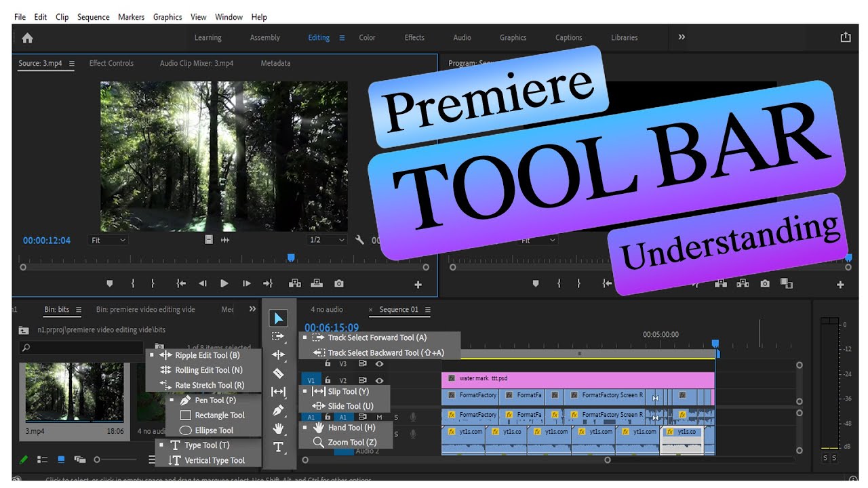The image size is (868, 488).
Task: Open the Source monitor button editor plus
Action: 418,285
